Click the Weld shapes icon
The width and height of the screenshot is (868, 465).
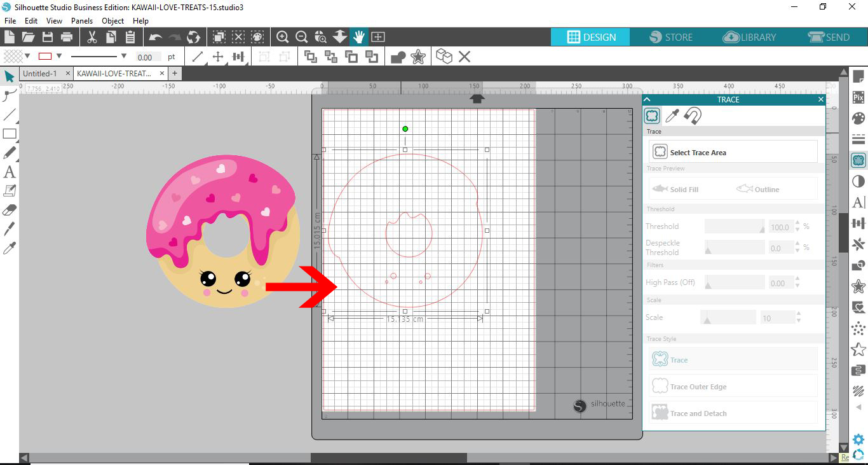[398, 57]
